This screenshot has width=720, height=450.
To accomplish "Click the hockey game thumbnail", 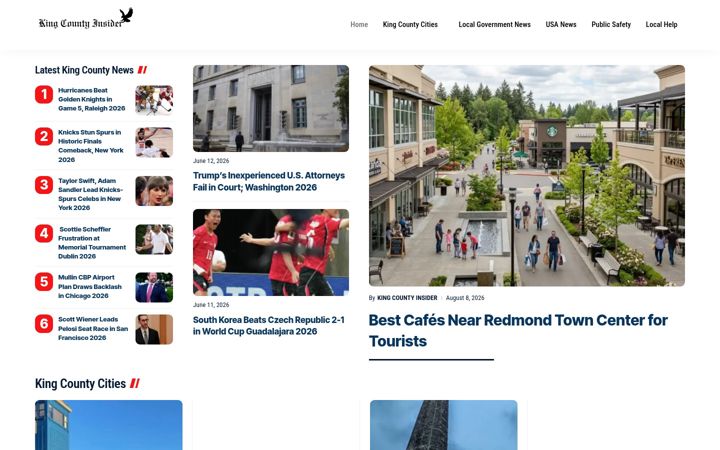I will [154, 100].
